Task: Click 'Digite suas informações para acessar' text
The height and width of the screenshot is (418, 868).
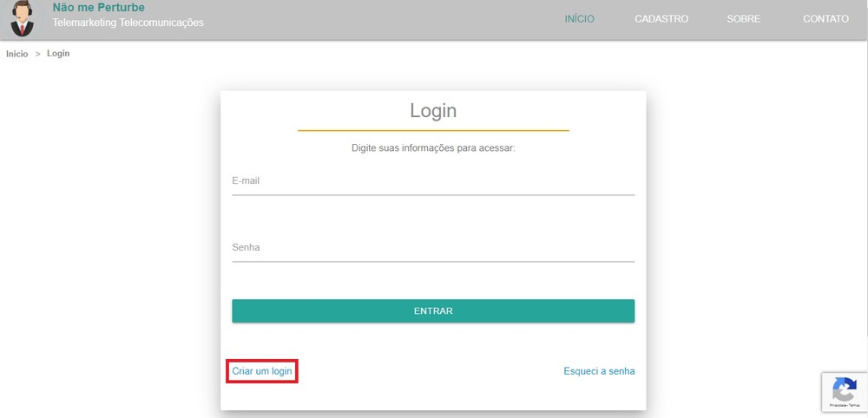Action: point(433,148)
